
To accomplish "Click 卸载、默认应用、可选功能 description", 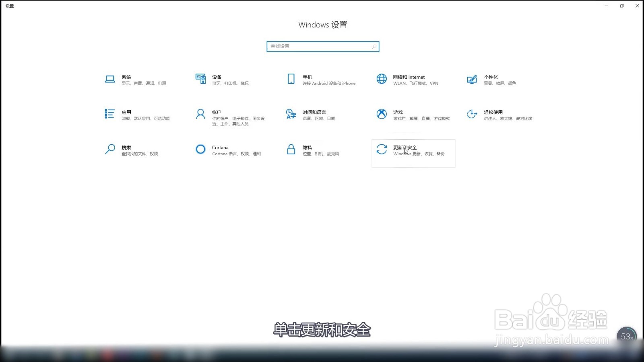I will pos(146,119).
